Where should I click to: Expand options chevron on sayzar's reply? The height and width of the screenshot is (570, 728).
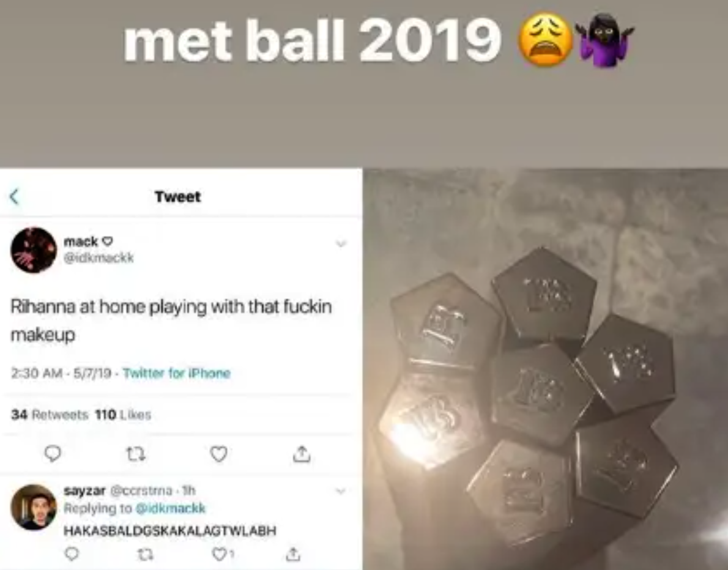pos(341,490)
